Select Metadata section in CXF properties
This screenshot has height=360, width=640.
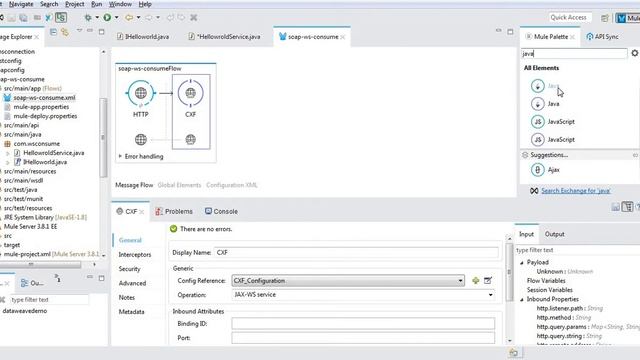point(131,312)
